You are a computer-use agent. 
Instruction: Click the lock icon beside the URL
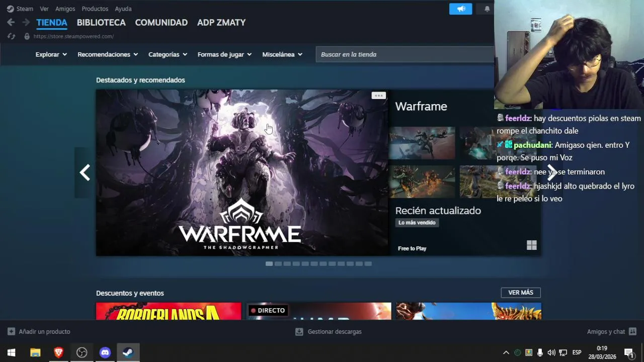pos(27,36)
